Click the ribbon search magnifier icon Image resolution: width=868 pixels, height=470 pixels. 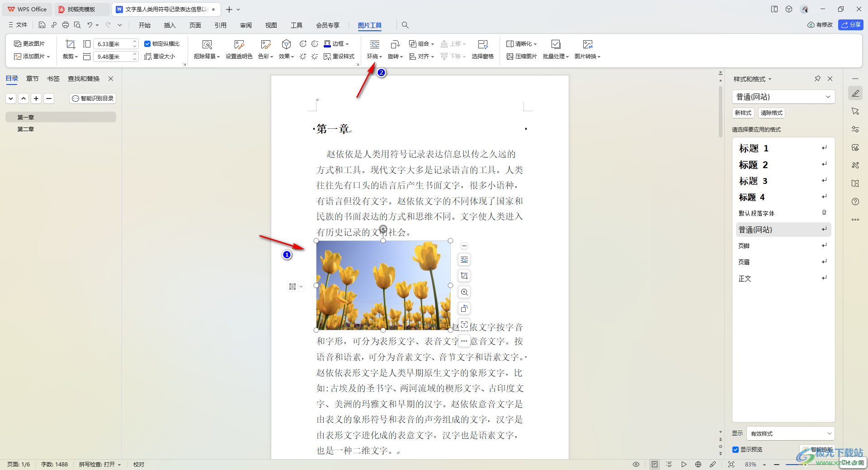click(x=405, y=25)
